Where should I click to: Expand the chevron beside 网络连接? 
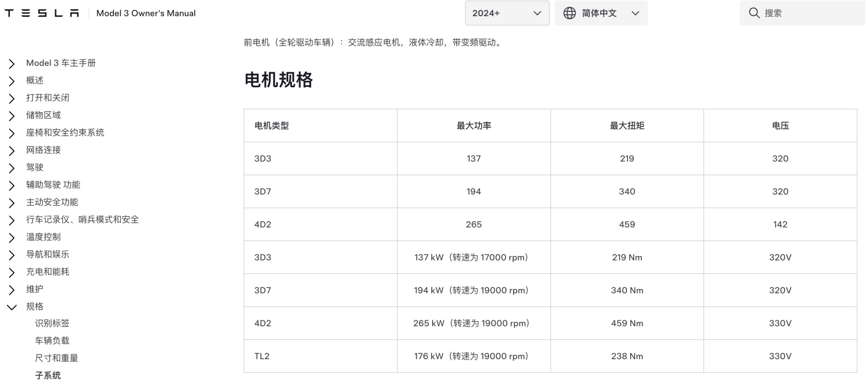pyautogui.click(x=12, y=151)
